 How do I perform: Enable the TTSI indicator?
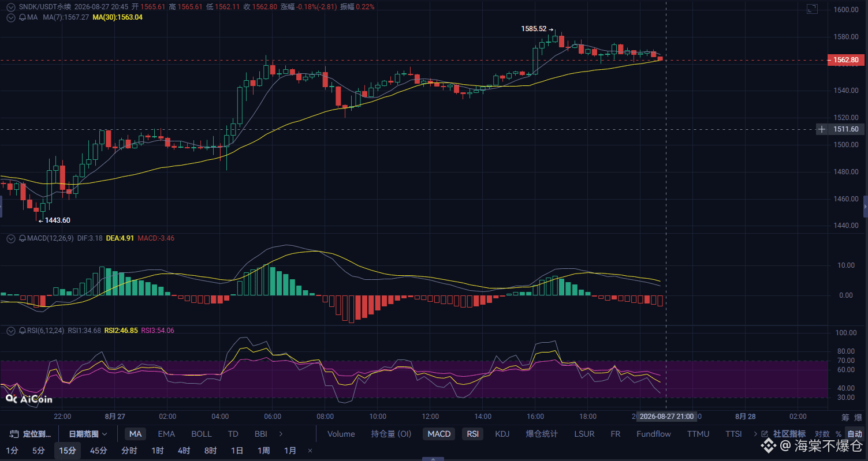click(x=733, y=434)
